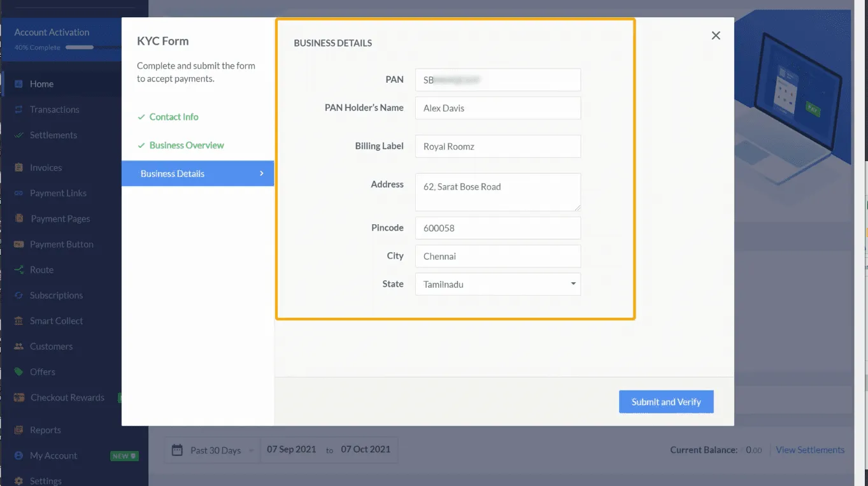Click the PAN Holder's Name field
The image size is (868, 486).
(497, 108)
